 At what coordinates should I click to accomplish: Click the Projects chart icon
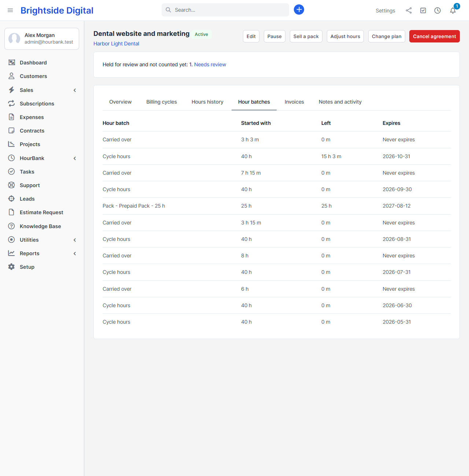pos(12,144)
